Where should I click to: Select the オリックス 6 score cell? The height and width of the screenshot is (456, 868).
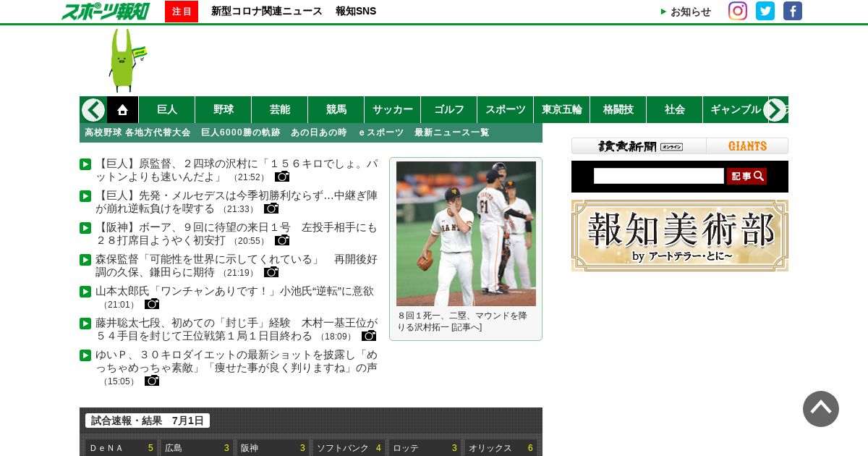tap(501, 448)
